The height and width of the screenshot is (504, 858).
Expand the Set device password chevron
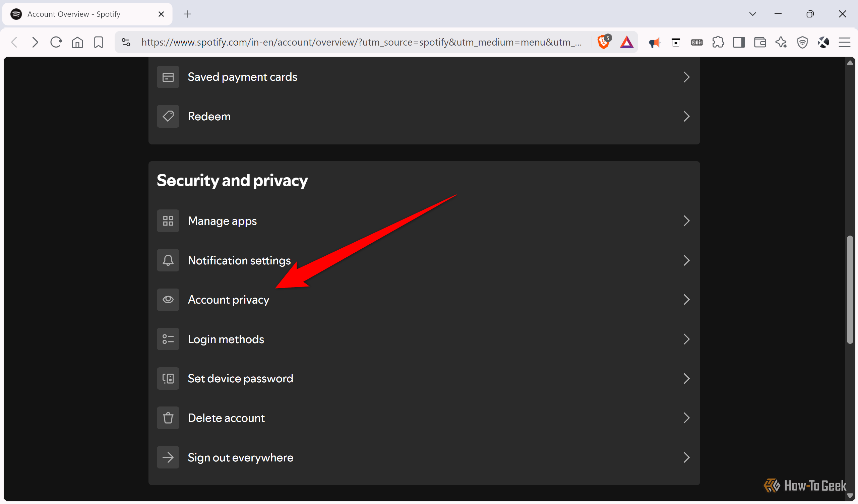686,379
